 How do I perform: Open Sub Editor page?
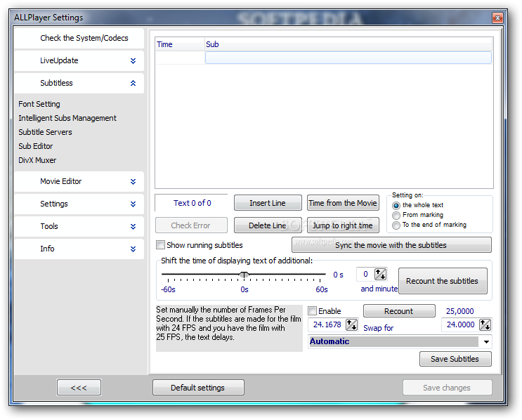pos(35,146)
